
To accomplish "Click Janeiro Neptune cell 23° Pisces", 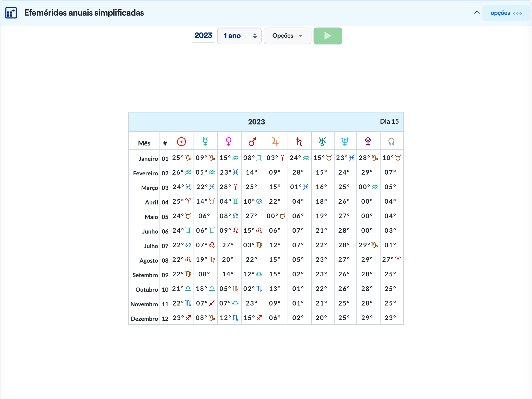I will (x=345, y=158).
